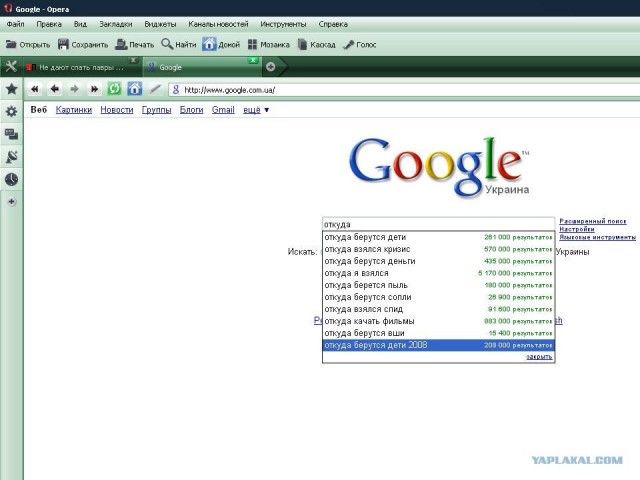
Task: Click the Rewind navigation button
Action: click(35, 89)
